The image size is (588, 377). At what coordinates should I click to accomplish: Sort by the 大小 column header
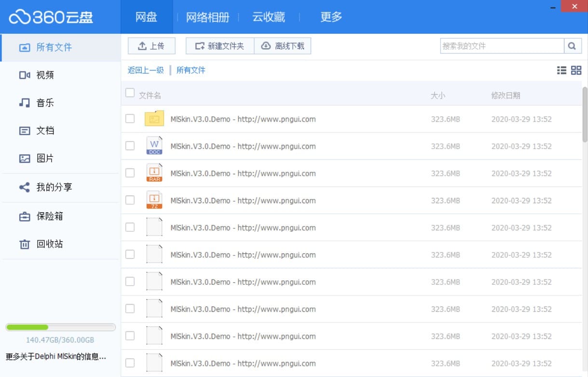pos(438,96)
